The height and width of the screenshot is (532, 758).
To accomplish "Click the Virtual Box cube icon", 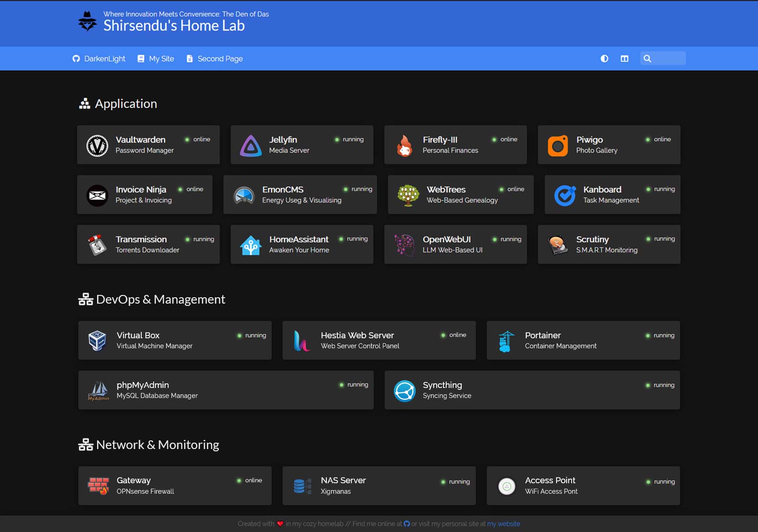I will click(x=97, y=341).
